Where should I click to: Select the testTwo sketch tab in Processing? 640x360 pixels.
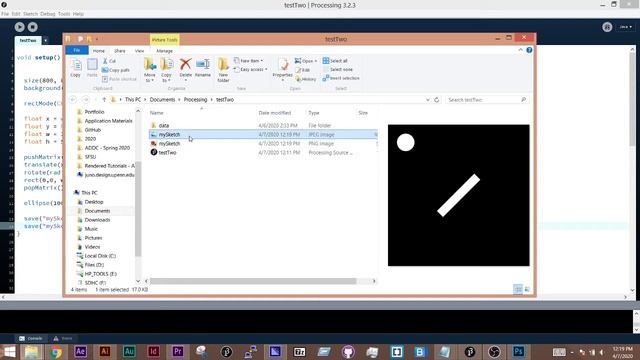tap(28, 40)
